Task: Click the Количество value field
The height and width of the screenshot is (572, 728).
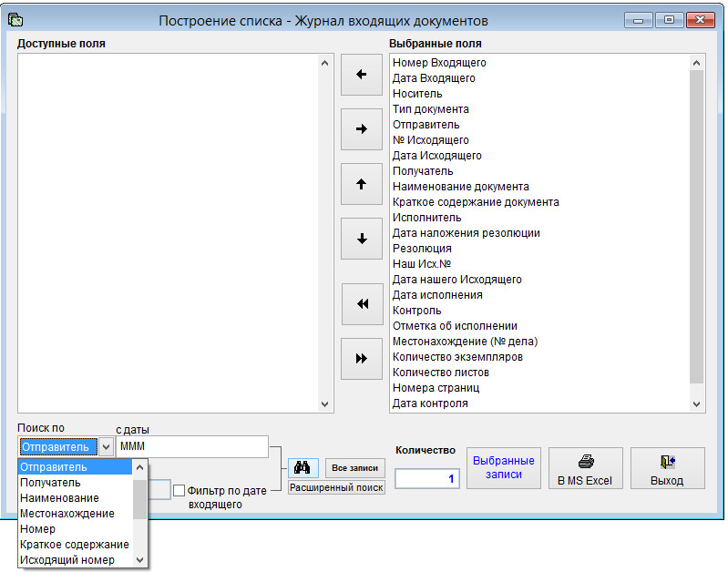Action: click(427, 479)
